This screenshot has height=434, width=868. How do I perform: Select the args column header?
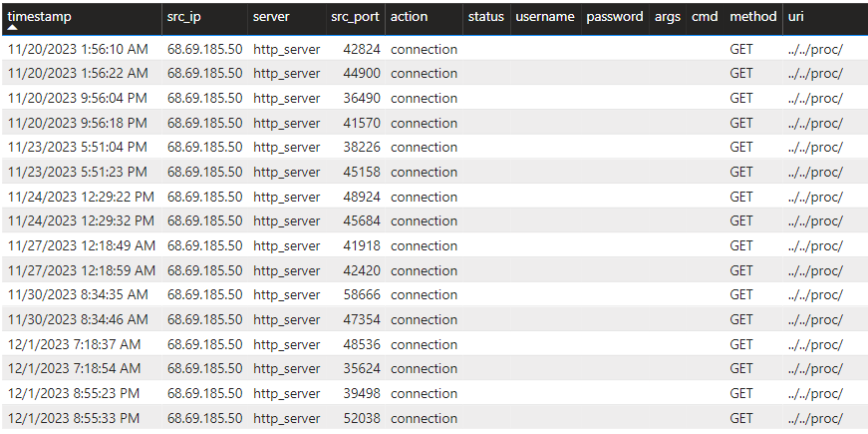click(668, 17)
